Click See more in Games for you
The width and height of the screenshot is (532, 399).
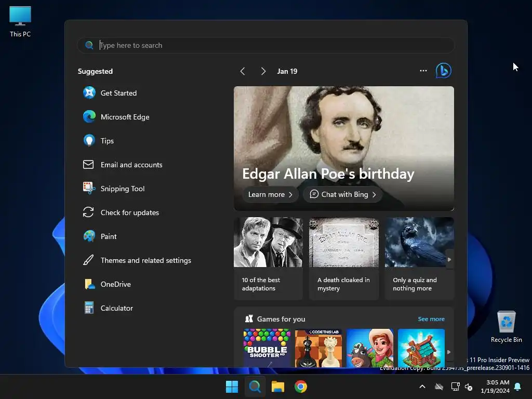[431, 319]
